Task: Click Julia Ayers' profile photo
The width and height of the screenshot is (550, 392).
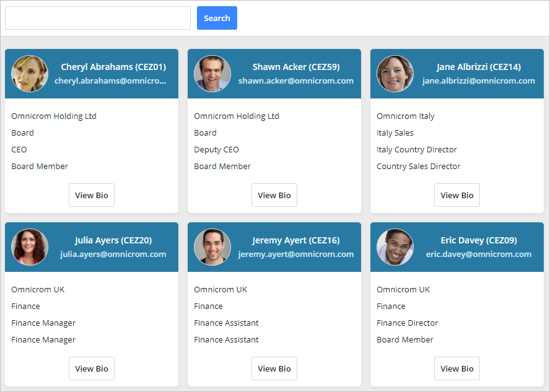Action: (30, 247)
